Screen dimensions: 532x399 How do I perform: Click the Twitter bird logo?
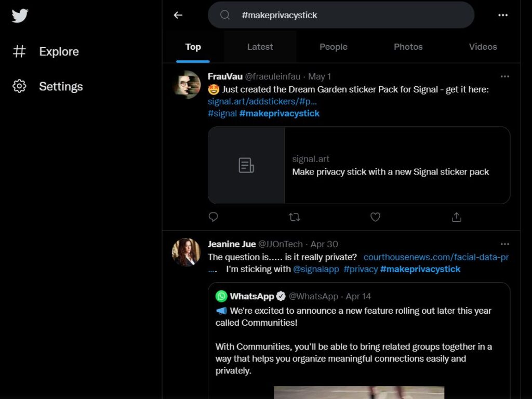(20, 16)
